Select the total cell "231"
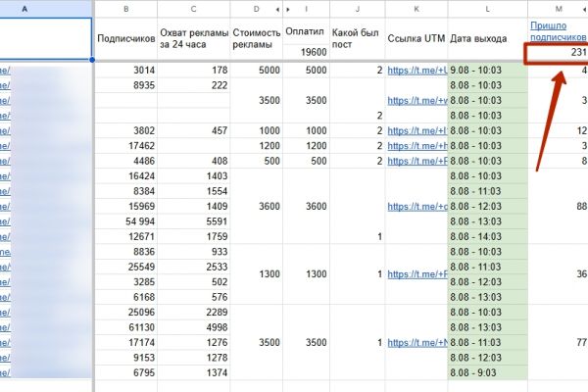588x392 pixels. (558, 52)
